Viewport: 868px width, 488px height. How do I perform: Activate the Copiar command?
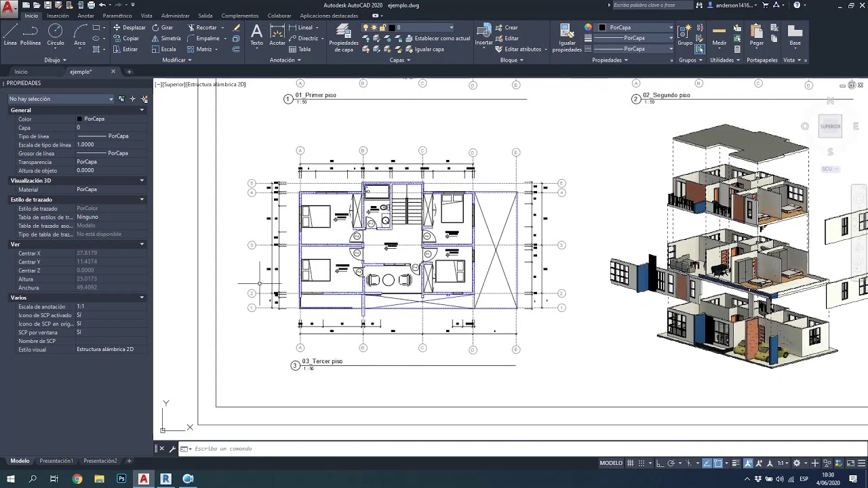click(x=126, y=39)
